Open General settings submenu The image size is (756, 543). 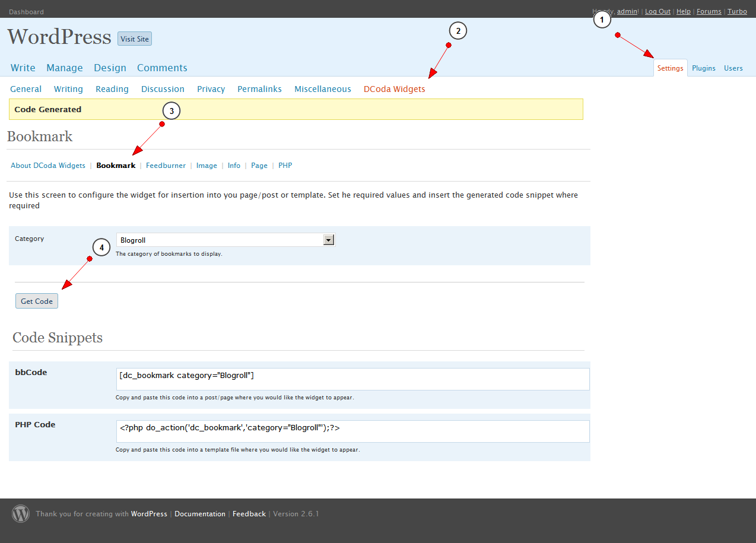point(26,89)
